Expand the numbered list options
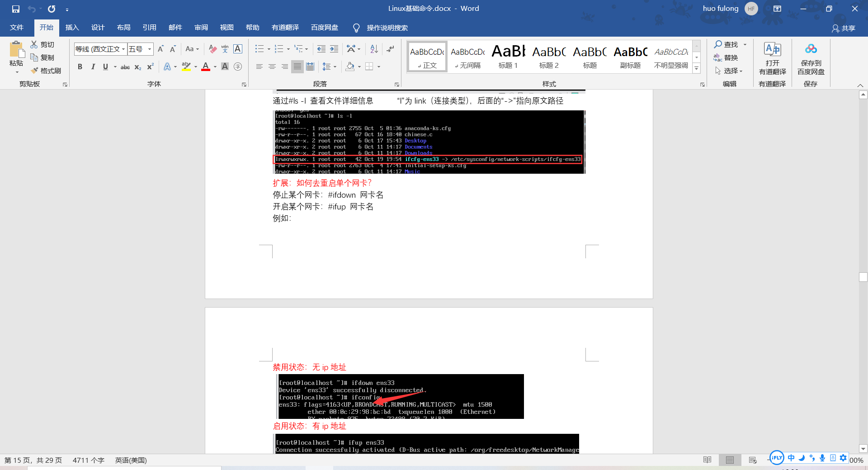Screen dimensions: 868x470 (288, 49)
